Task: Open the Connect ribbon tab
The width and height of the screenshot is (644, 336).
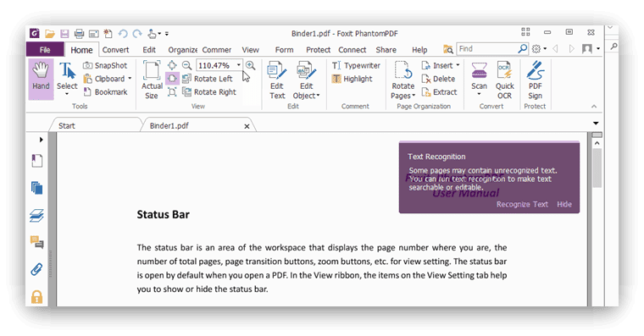Action: coord(352,50)
